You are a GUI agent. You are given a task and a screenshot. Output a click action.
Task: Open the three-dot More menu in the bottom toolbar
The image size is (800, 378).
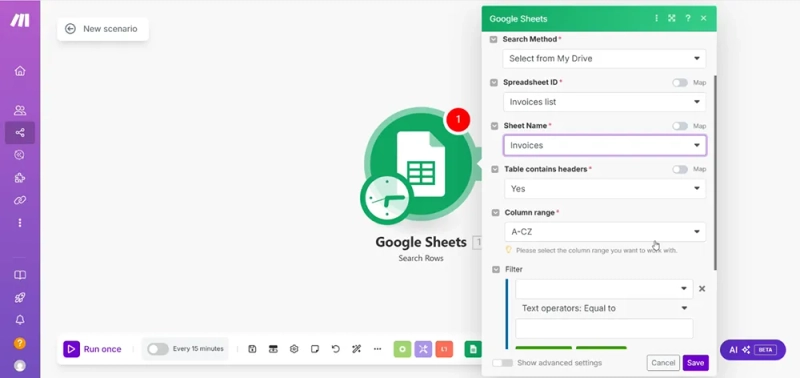click(378, 349)
